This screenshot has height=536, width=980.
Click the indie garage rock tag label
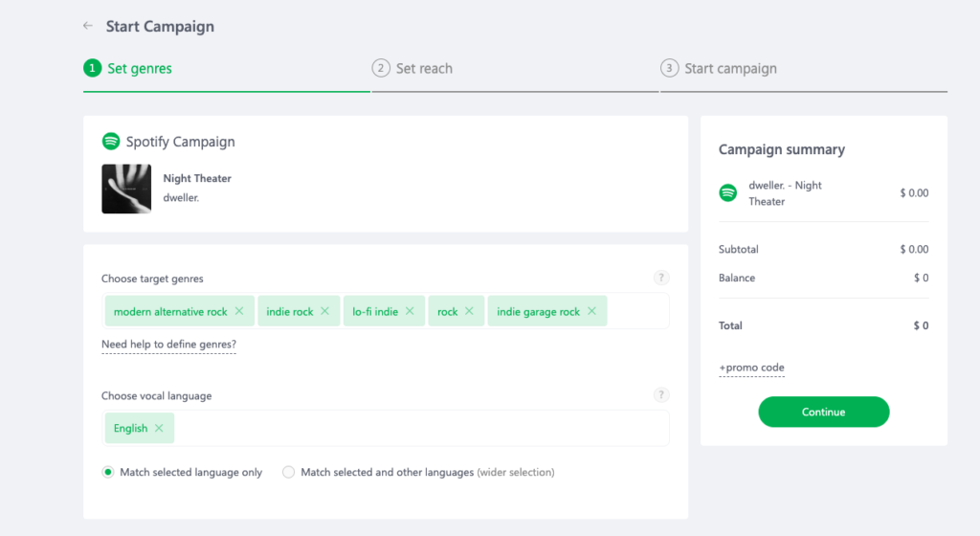[538, 312]
